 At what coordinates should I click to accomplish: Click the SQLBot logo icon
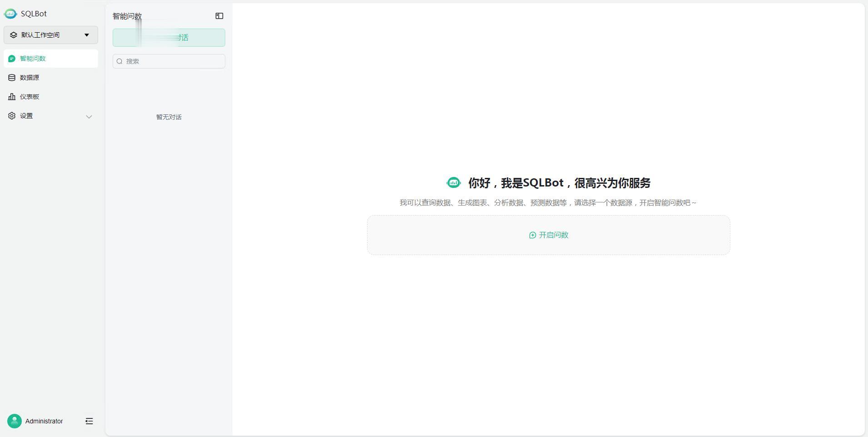coord(10,14)
